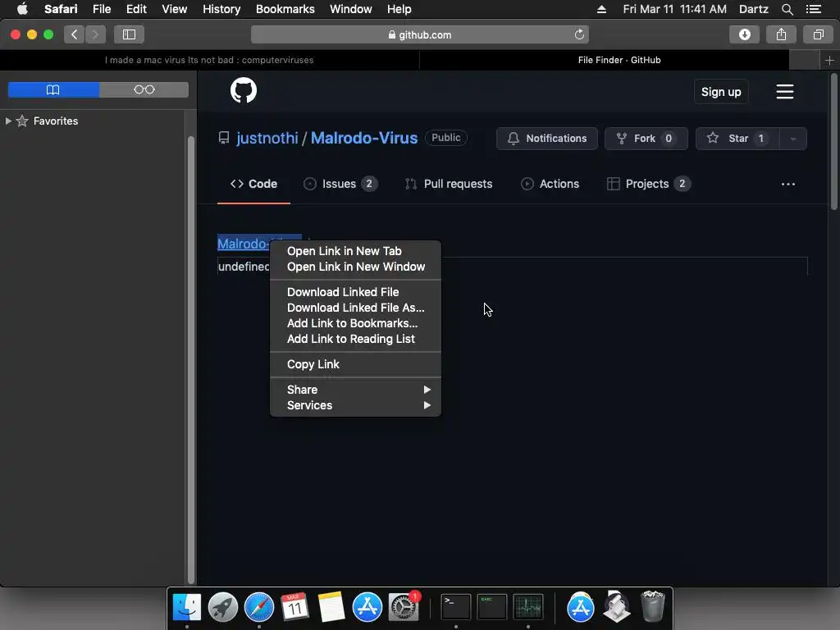
Task: Open the History menu
Action: [221, 9]
